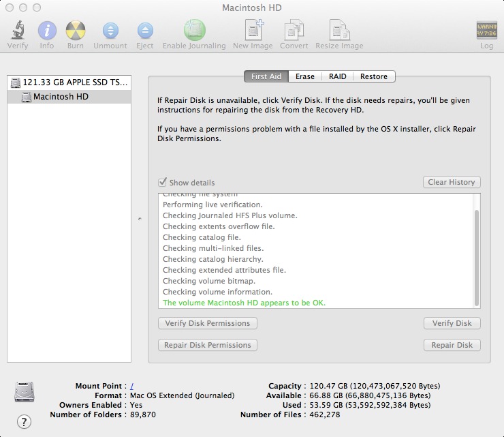Click 'Checking volume bitmap.' log line
The width and height of the screenshot is (504, 437).
tap(209, 281)
